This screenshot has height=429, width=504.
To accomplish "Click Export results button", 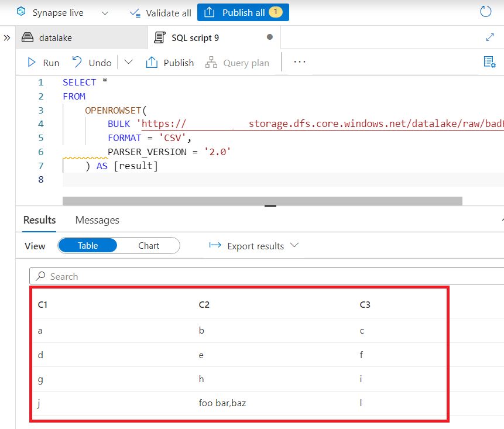I will 253,246.
